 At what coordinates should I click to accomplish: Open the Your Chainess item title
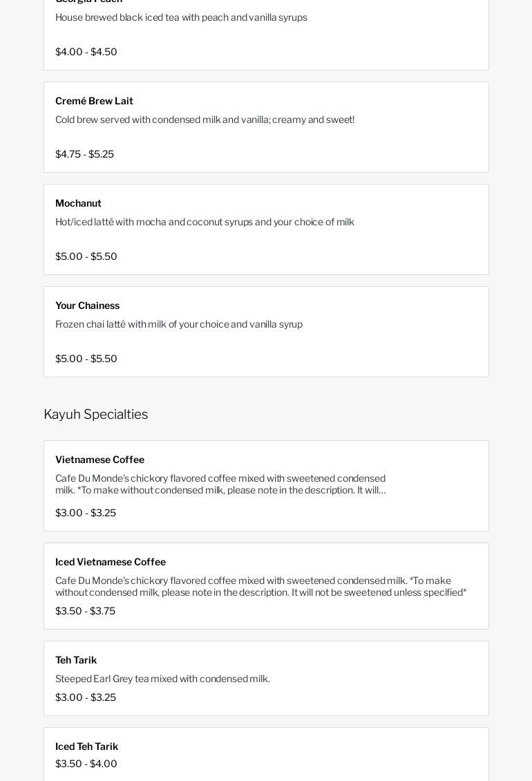[x=87, y=305]
